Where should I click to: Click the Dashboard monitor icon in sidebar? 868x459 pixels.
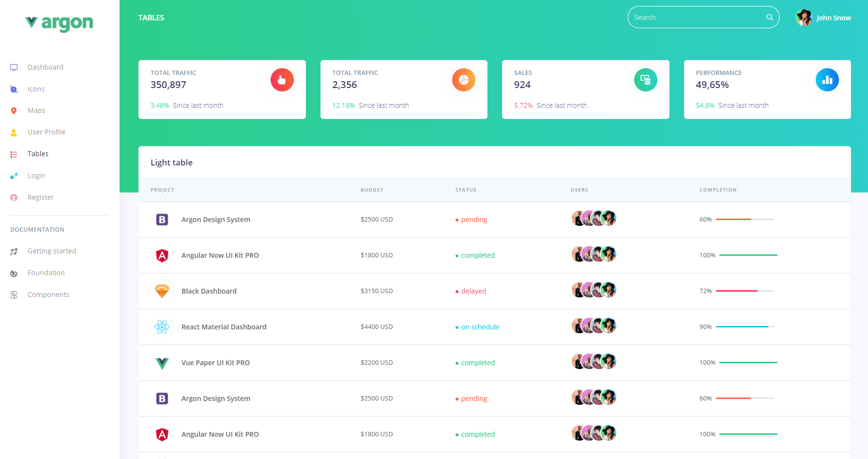tap(14, 67)
